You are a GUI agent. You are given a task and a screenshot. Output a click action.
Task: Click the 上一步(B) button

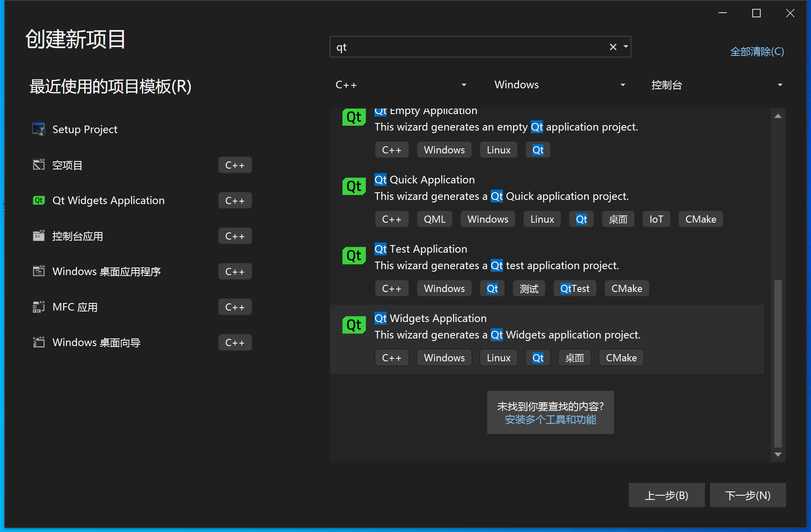[x=666, y=495]
